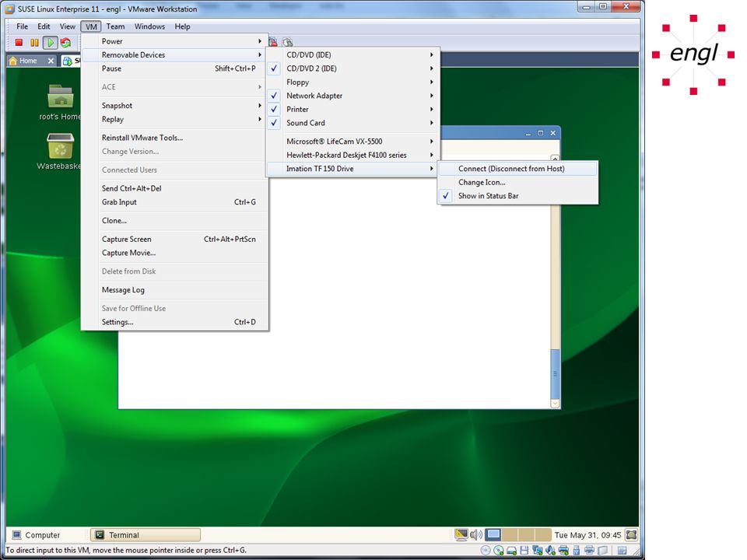The width and height of the screenshot is (747, 560).
Task: Click the icon right of the clock
Action: pyautogui.click(x=631, y=535)
